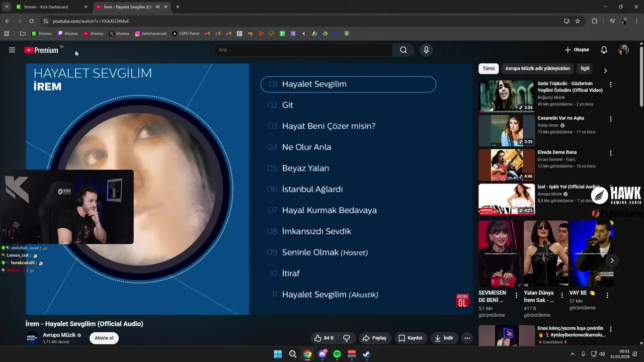View site information icon in address bar
This screenshot has width=644, height=362.
[46, 21]
